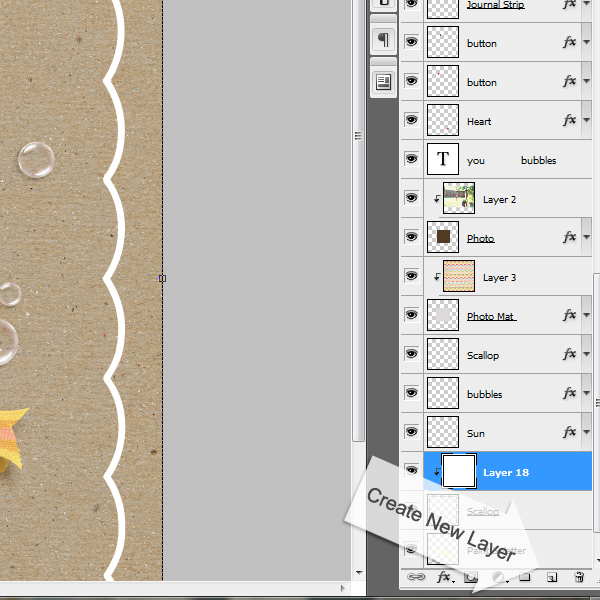Viewport: 600px width, 600px height.
Task: Click the selection edge handle on canvas
Action: (x=162, y=279)
